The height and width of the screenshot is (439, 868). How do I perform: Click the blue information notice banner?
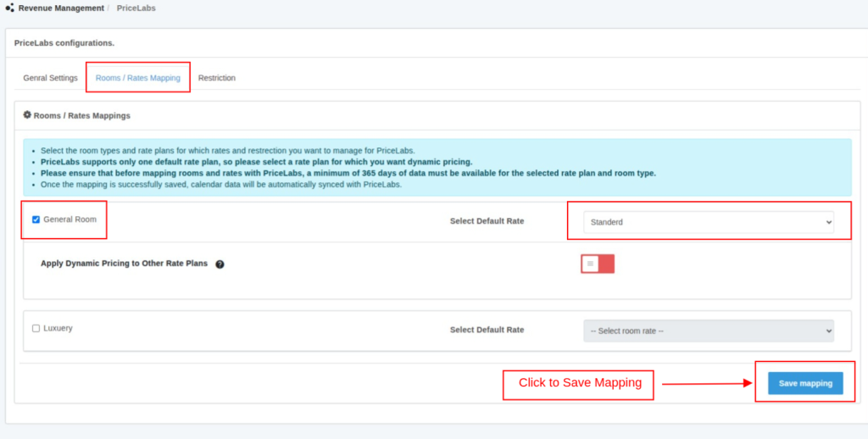pos(437,167)
